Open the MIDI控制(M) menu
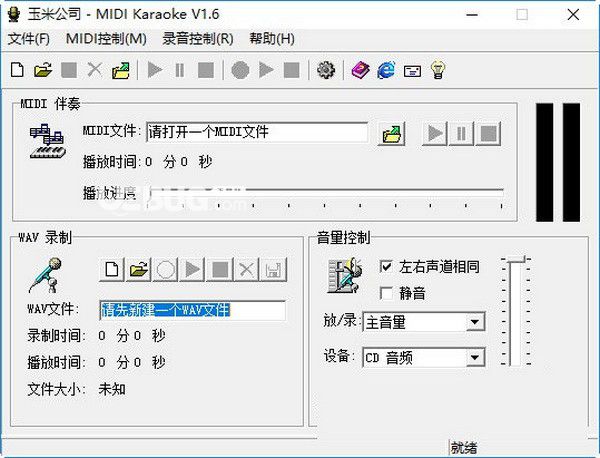 click(106, 39)
